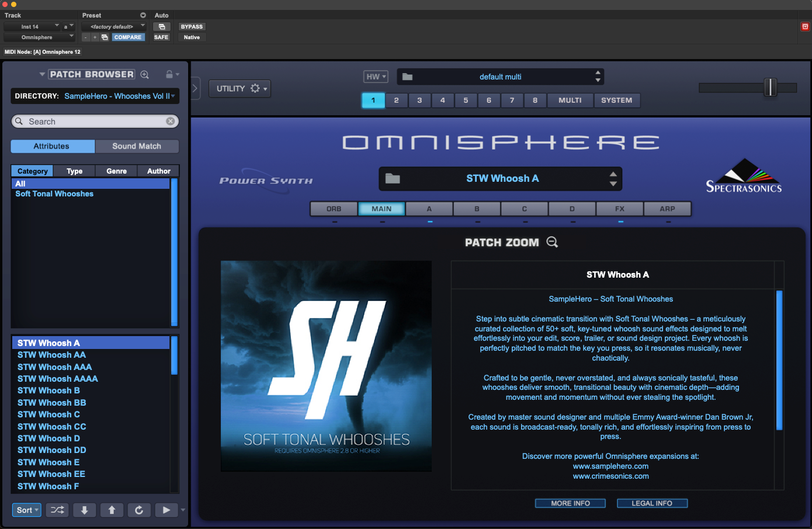Click the Native format button

point(192,37)
